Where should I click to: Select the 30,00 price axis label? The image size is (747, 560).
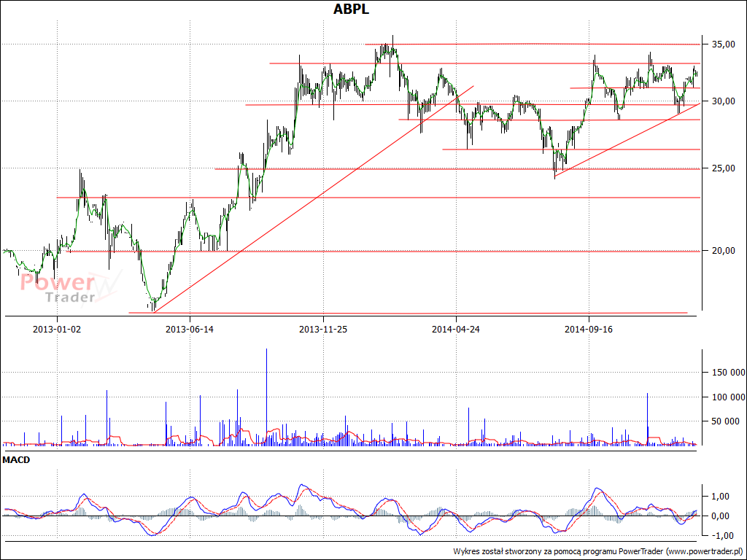724,101
